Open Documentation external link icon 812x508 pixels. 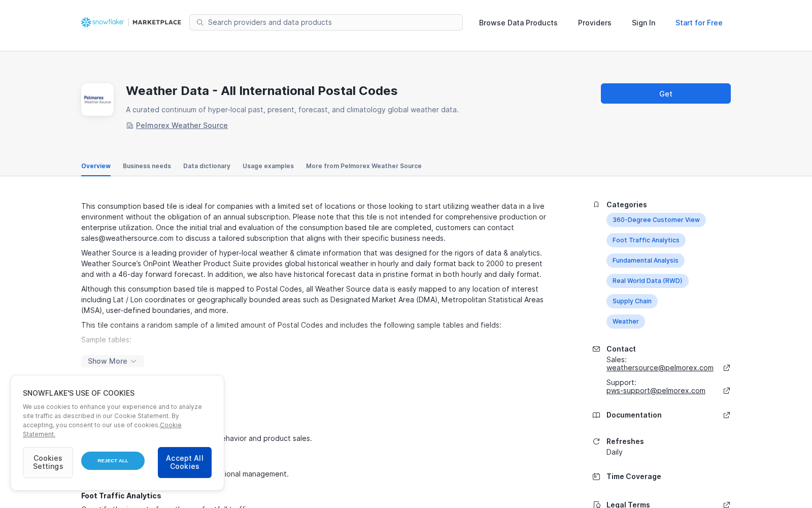(x=727, y=415)
